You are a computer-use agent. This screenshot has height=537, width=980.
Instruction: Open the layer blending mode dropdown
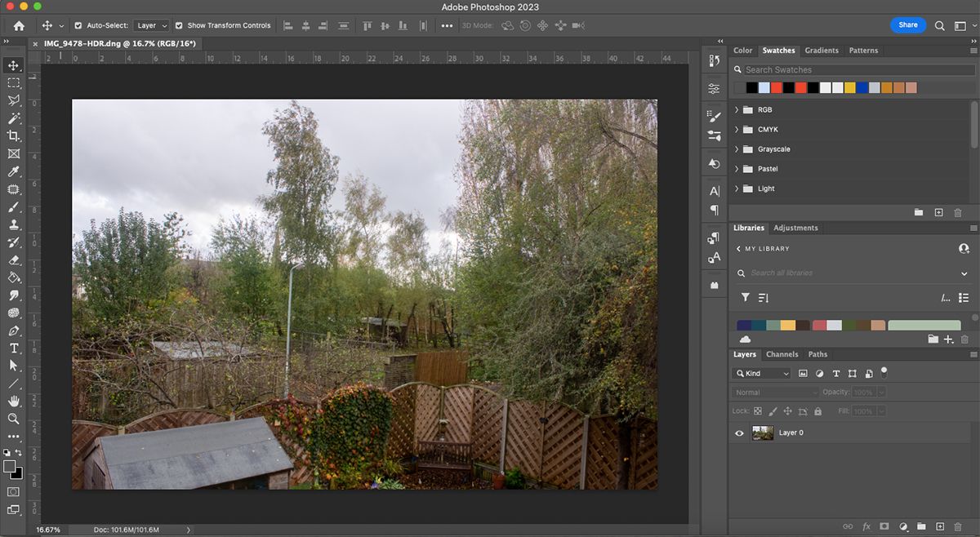[774, 392]
